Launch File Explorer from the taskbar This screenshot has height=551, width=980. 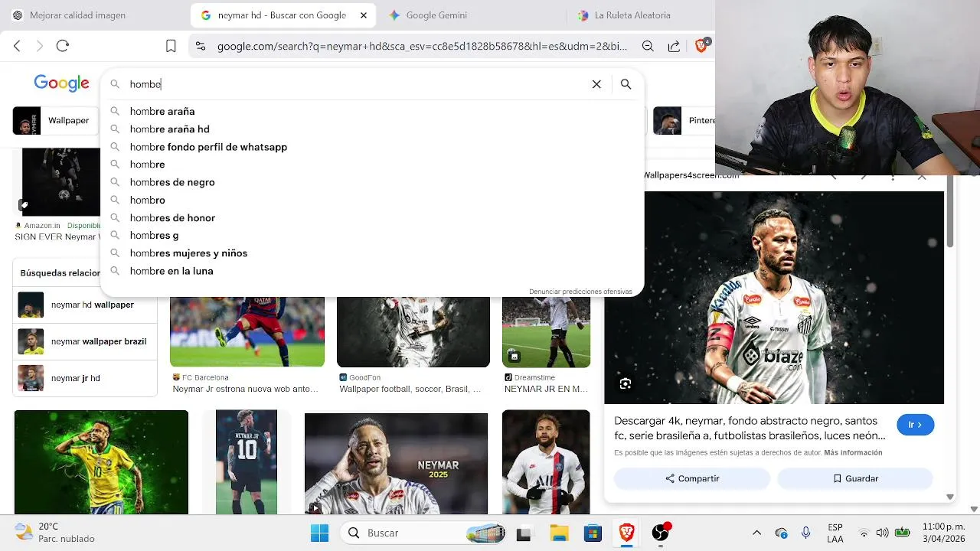click(559, 533)
